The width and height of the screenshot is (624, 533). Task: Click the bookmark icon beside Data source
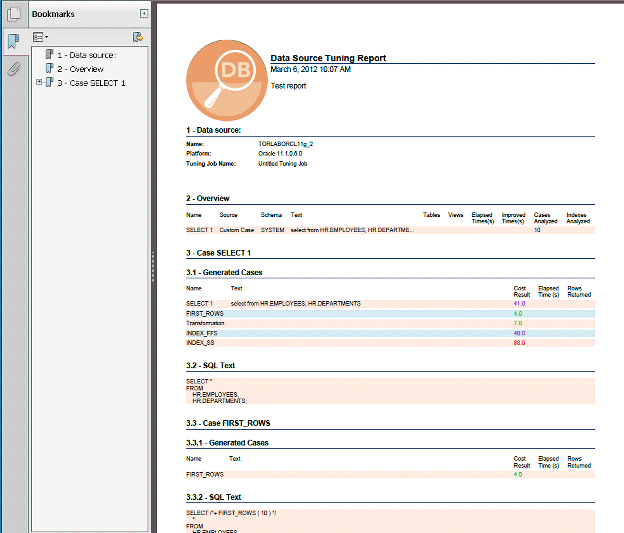click(x=50, y=55)
